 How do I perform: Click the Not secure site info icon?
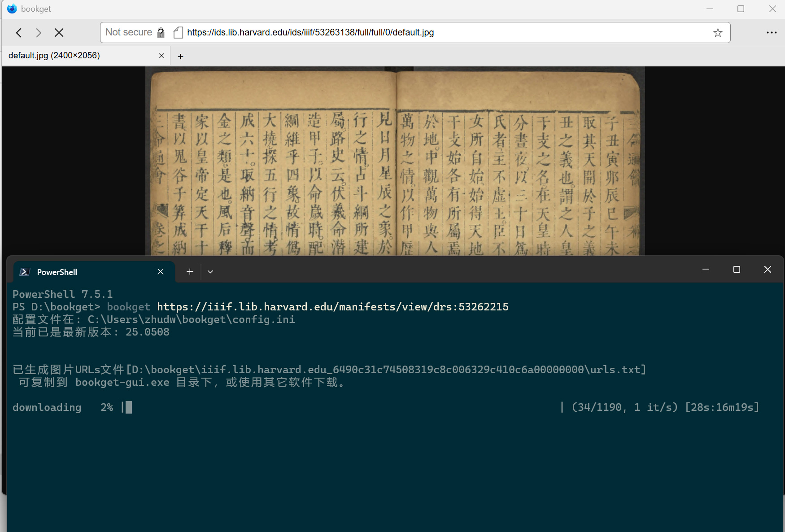(161, 33)
